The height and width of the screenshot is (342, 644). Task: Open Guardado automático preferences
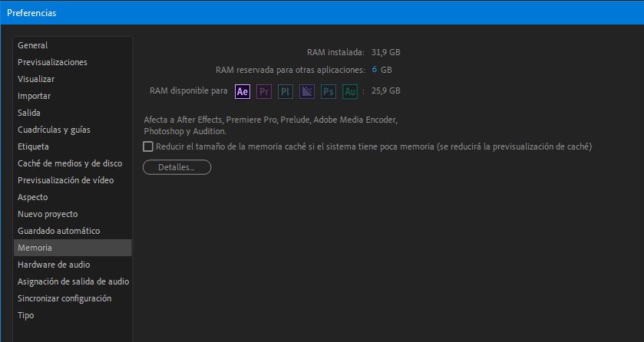(73, 231)
